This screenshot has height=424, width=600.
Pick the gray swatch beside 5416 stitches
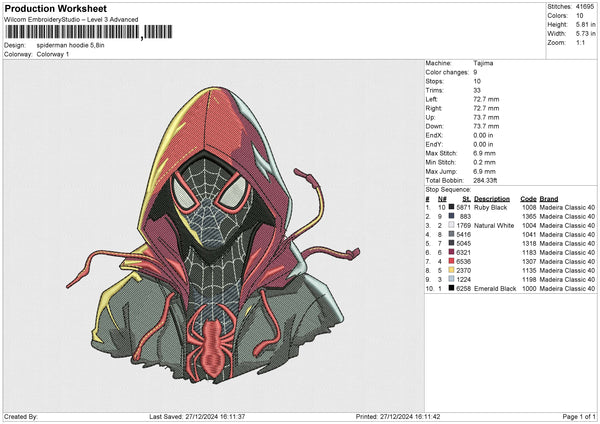(452, 234)
